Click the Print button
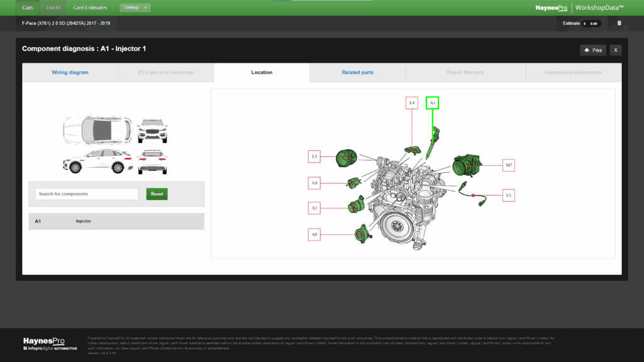The height and width of the screenshot is (362, 644). [592, 50]
